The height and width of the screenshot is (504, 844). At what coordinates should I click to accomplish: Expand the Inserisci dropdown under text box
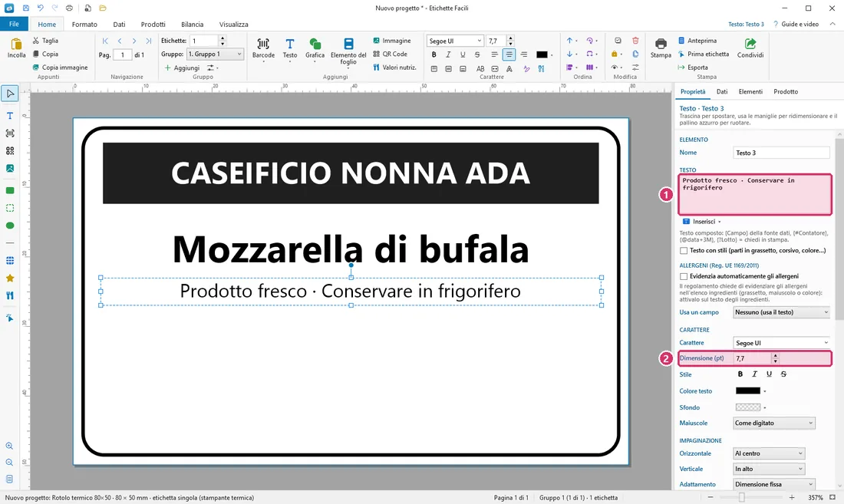(702, 222)
